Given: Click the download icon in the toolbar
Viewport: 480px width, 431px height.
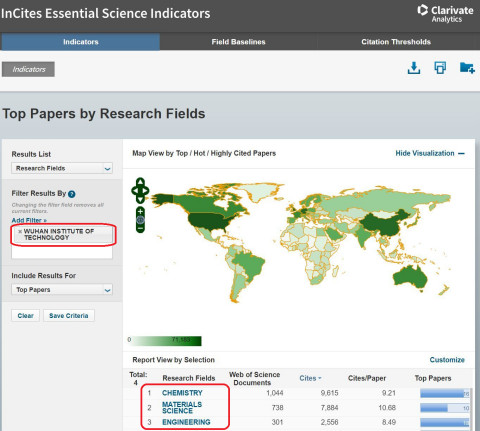Looking at the screenshot, I should 414,68.
